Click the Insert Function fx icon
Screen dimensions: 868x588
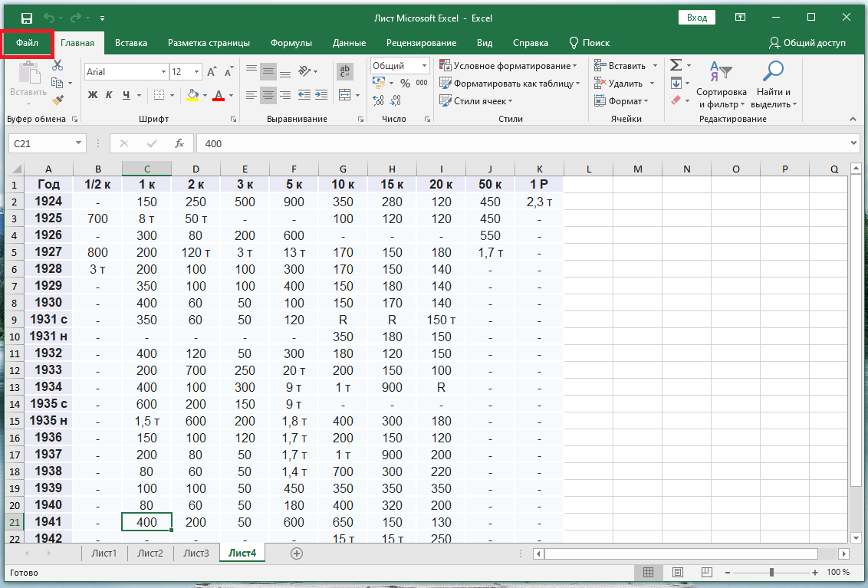(179, 143)
